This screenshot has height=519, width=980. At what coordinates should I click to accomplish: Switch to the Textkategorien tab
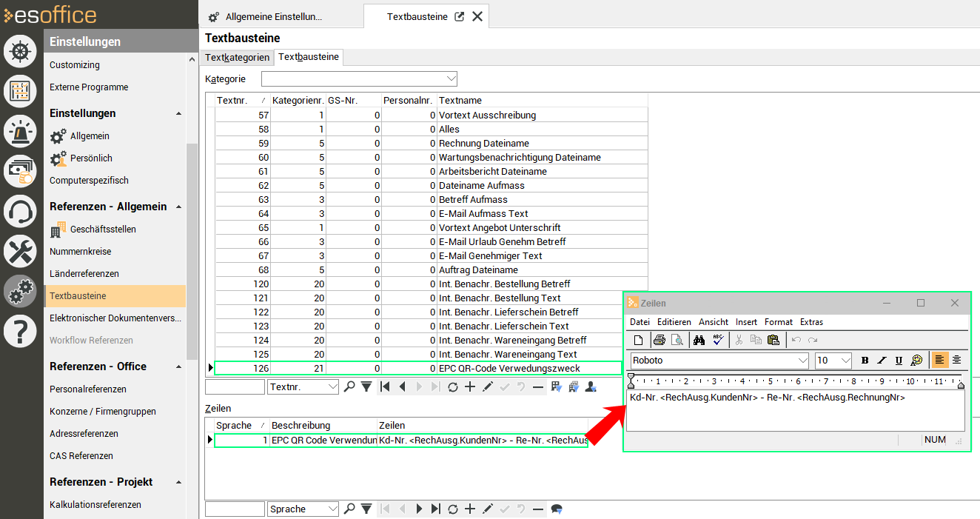coord(237,57)
